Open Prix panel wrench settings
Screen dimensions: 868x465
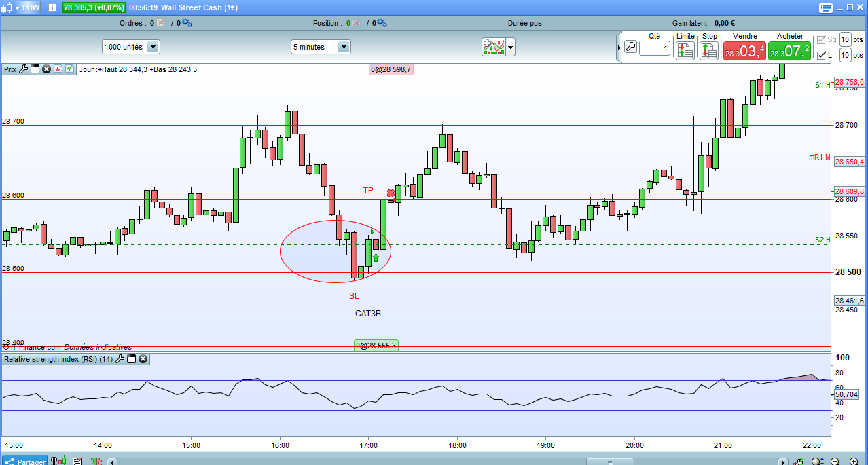tap(24, 69)
